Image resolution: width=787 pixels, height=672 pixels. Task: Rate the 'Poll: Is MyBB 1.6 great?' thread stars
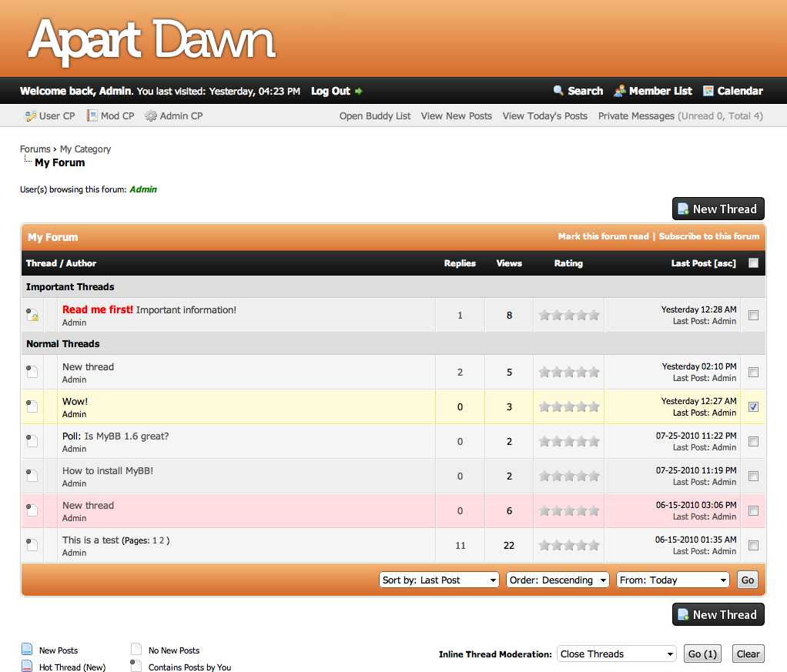[x=569, y=442]
